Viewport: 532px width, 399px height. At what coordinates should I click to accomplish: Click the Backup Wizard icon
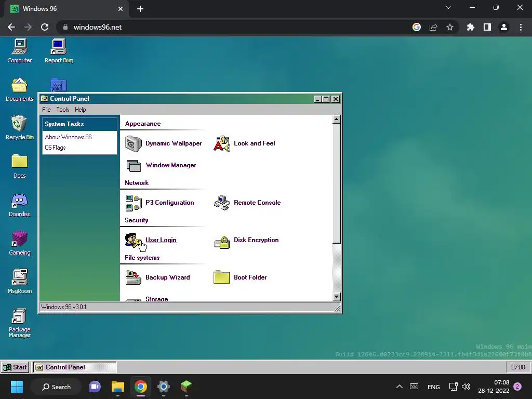[x=134, y=277]
